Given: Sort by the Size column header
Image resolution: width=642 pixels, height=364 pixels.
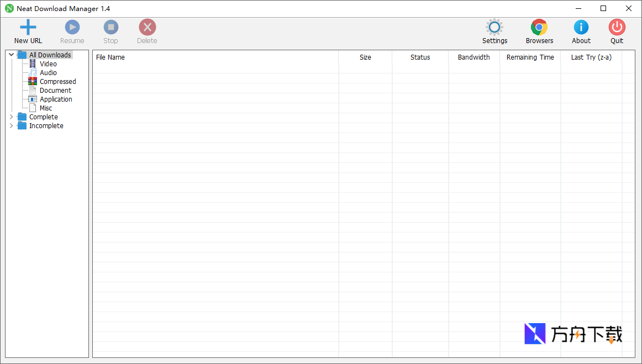Looking at the screenshot, I should pos(365,57).
